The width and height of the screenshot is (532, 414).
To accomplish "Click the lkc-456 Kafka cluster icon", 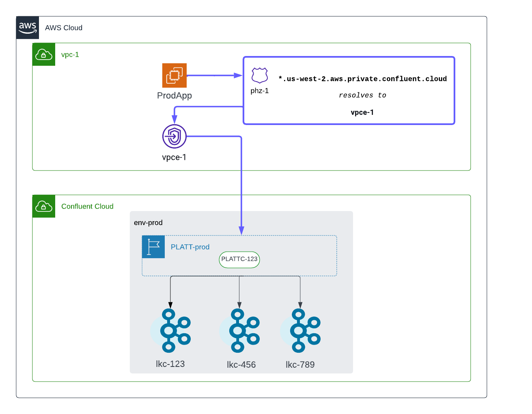I will [242, 330].
